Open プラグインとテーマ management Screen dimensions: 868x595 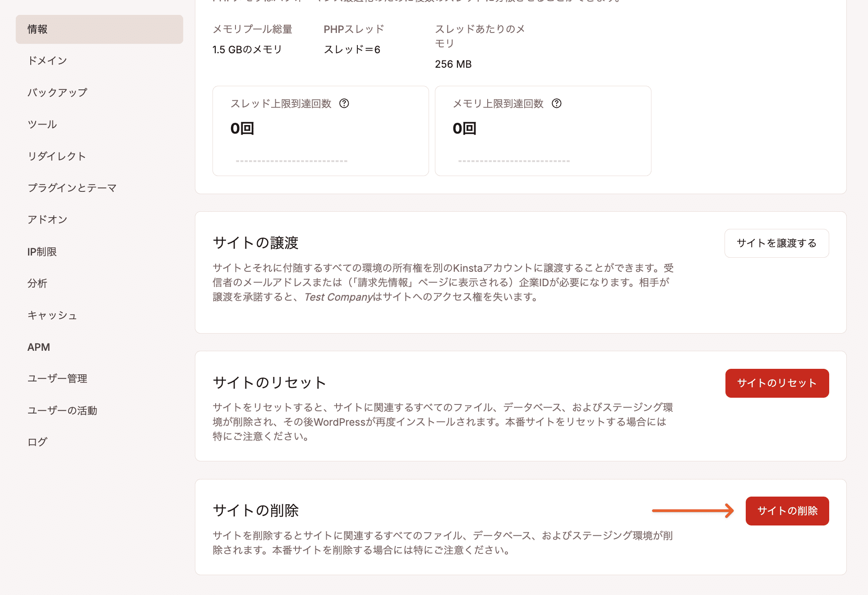tap(72, 188)
